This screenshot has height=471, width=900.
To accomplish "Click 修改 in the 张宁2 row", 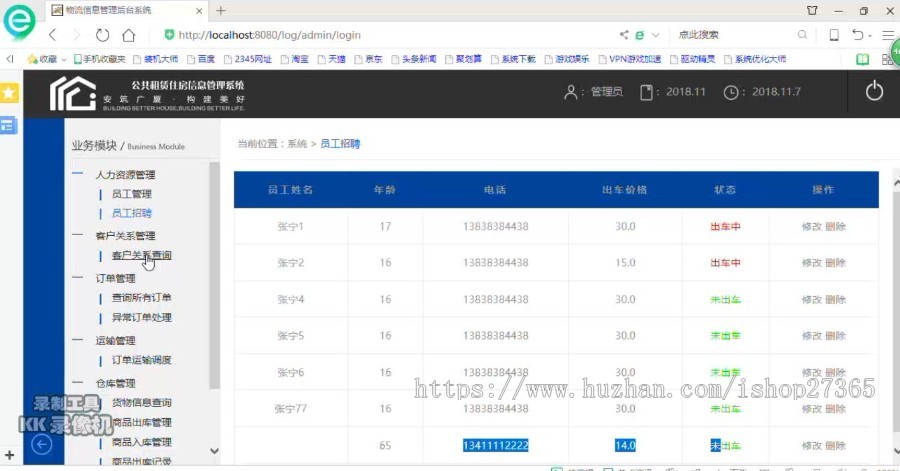I will click(812, 263).
